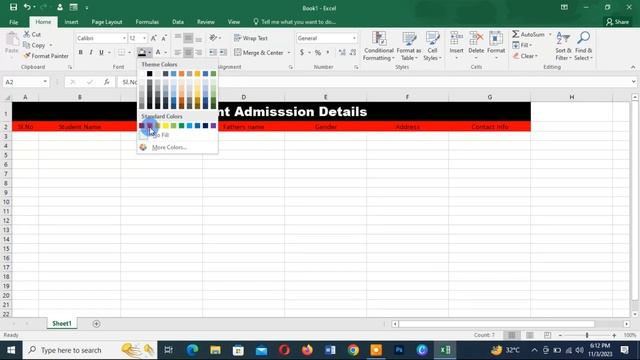Open Chrome from the taskbar

353,350
